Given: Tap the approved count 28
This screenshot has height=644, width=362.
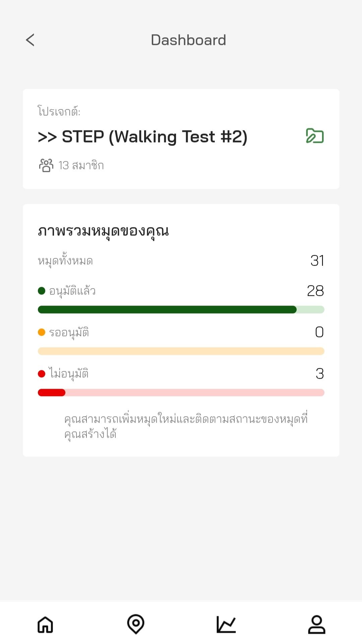Looking at the screenshot, I should (315, 291).
